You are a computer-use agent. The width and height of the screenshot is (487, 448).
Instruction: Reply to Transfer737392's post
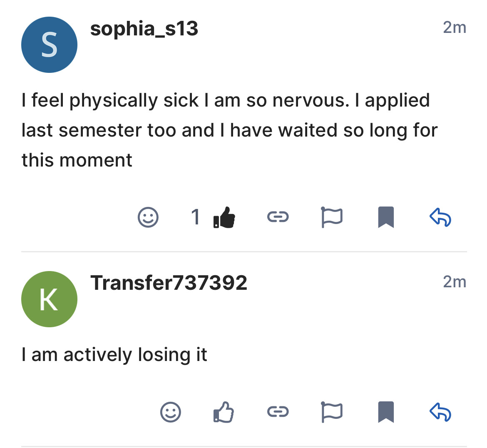(440, 412)
